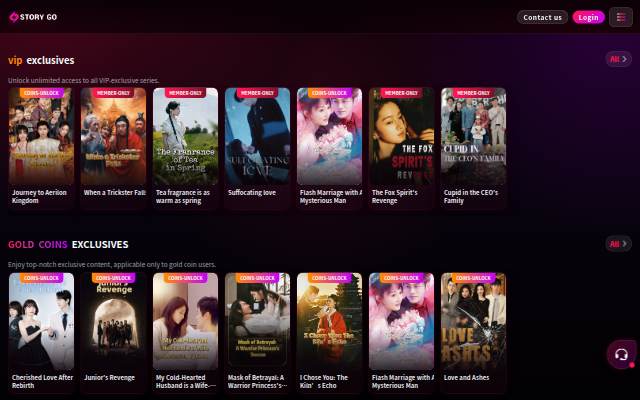Click Member-Only badge on The Fox Spirit's Revenge
The image size is (640, 400).
(401, 93)
